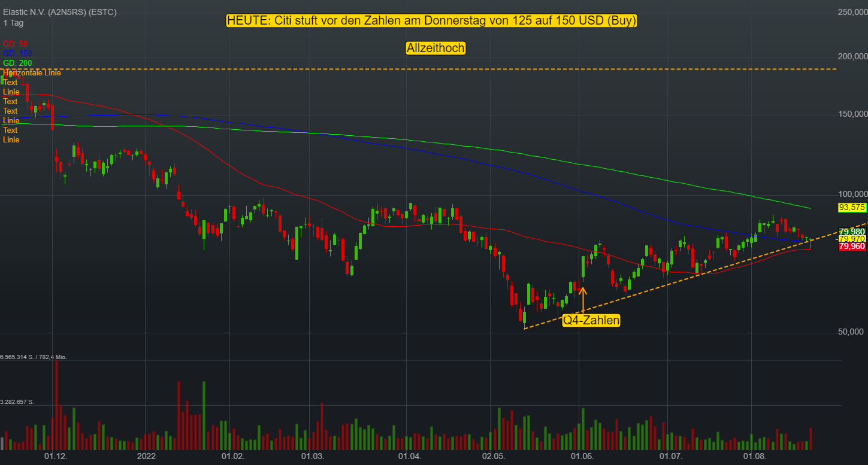Image resolution: width=868 pixels, height=465 pixels.
Task: Click the 01.04. date axis label
Action: [x=410, y=457]
